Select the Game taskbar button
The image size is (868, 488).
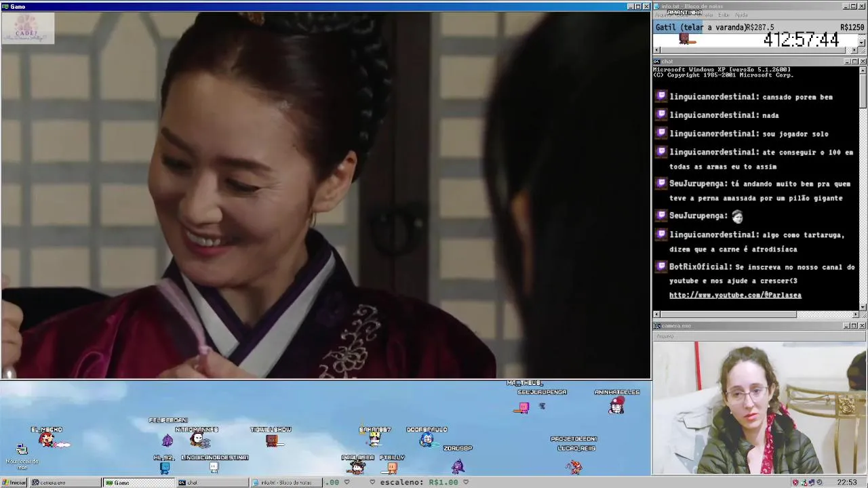(138, 483)
